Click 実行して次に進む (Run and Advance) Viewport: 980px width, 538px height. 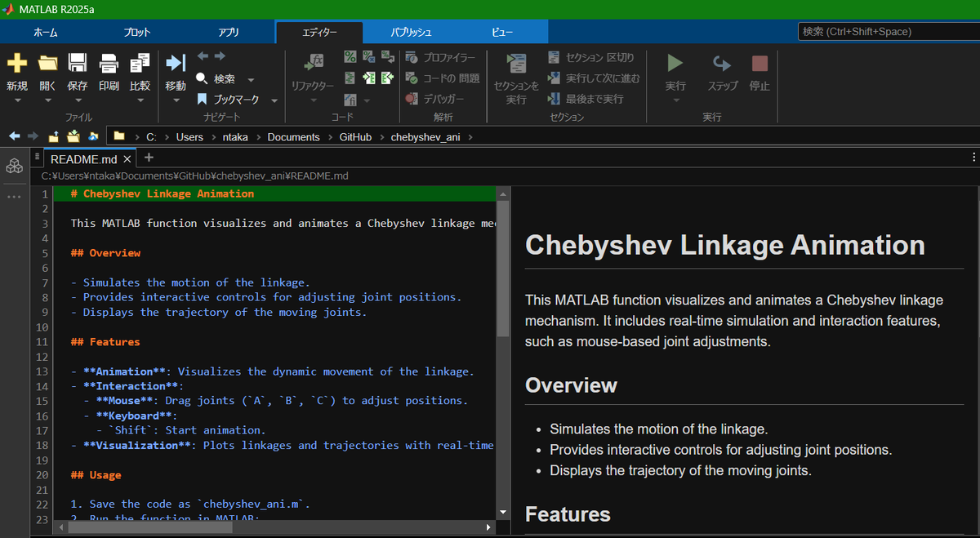pyautogui.click(x=595, y=78)
